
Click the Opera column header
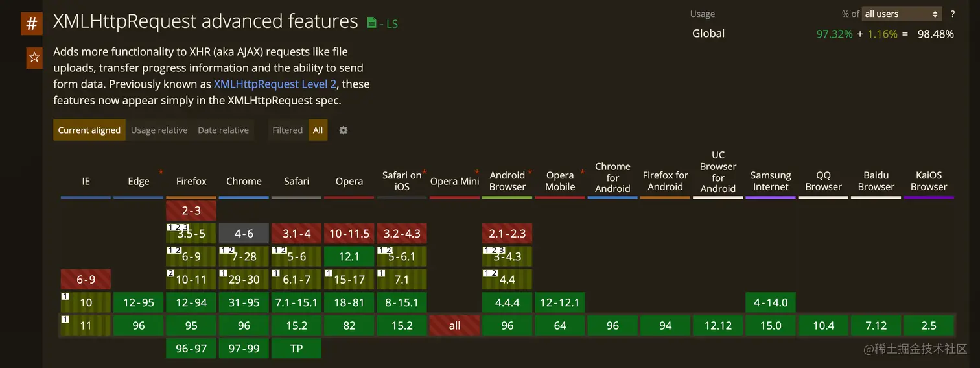pos(349,182)
